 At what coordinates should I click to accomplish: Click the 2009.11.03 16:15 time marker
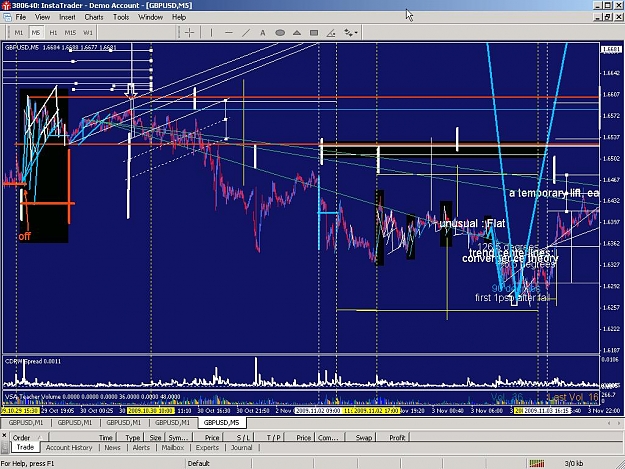[547, 410]
